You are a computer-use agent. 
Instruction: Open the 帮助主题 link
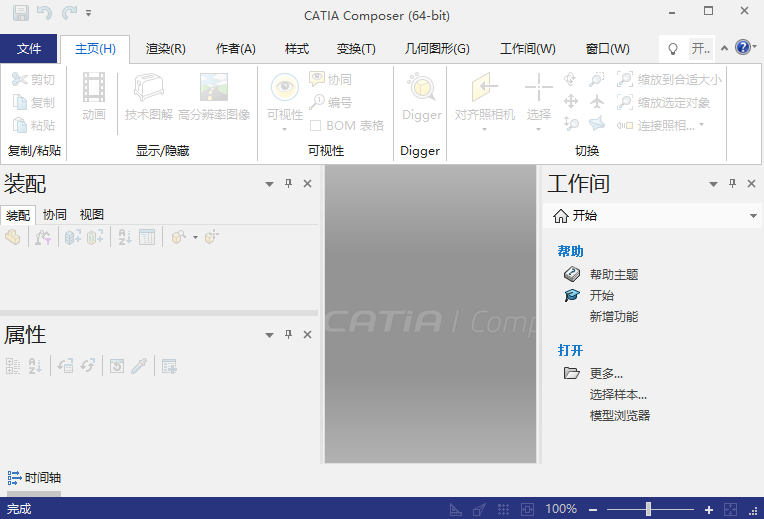[614, 274]
